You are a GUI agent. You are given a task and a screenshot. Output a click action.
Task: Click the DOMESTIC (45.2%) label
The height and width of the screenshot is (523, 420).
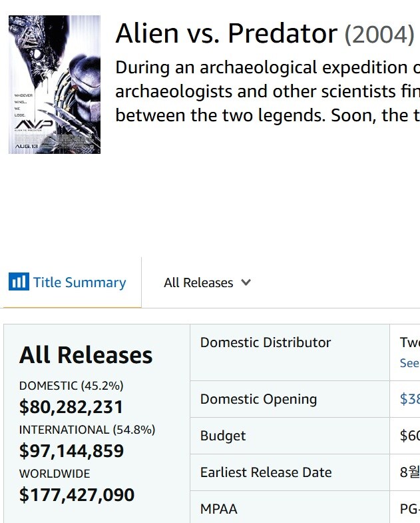click(71, 386)
